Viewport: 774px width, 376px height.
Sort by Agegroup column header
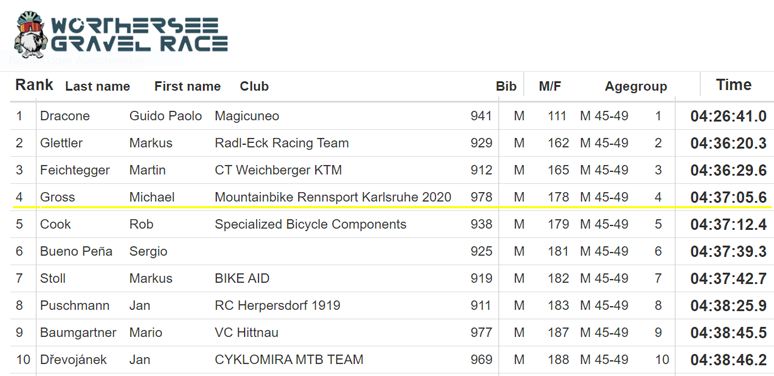click(636, 87)
